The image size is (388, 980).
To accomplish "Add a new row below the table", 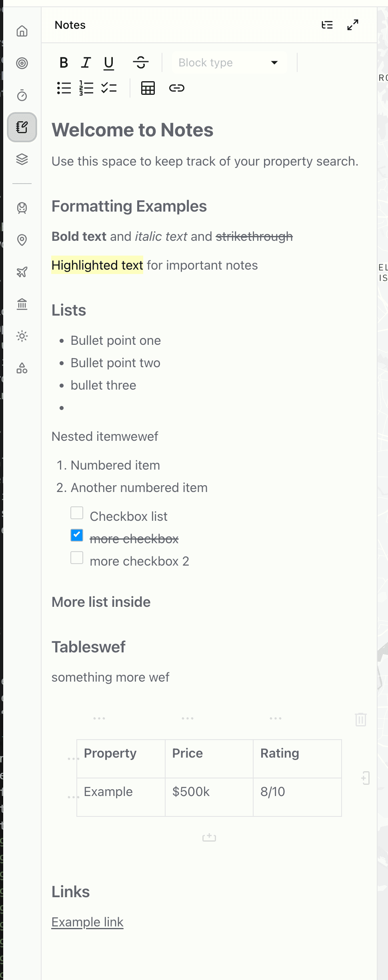I will pyautogui.click(x=209, y=837).
